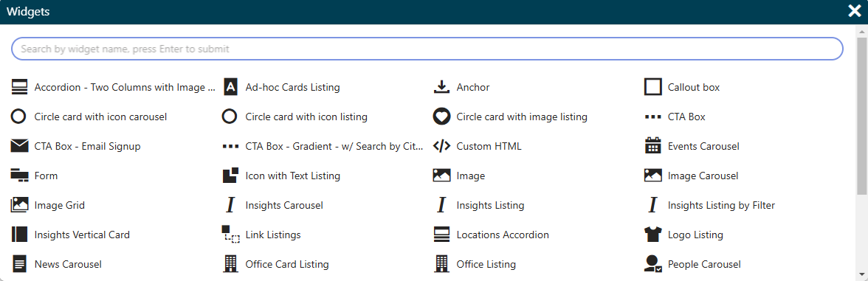The width and height of the screenshot is (868, 281).
Task: Select the Ad-hoc Cards Listing icon
Action: tap(230, 87)
